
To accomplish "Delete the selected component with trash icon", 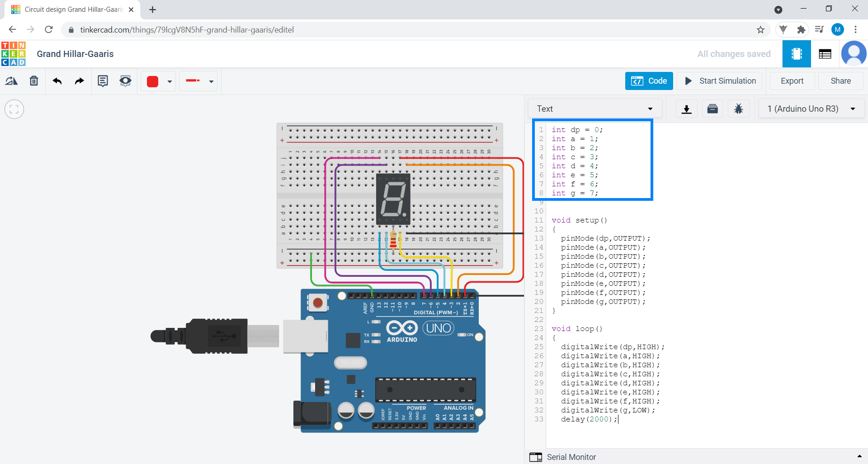I will (x=34, y=81).
